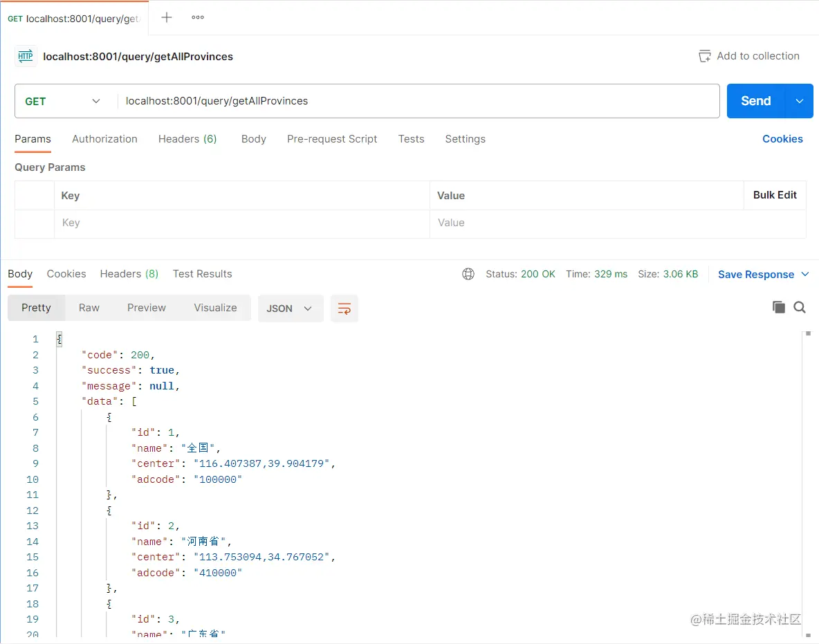
Task: Click center value "116.407387,39.904179"
Action: tap(261, 463)
